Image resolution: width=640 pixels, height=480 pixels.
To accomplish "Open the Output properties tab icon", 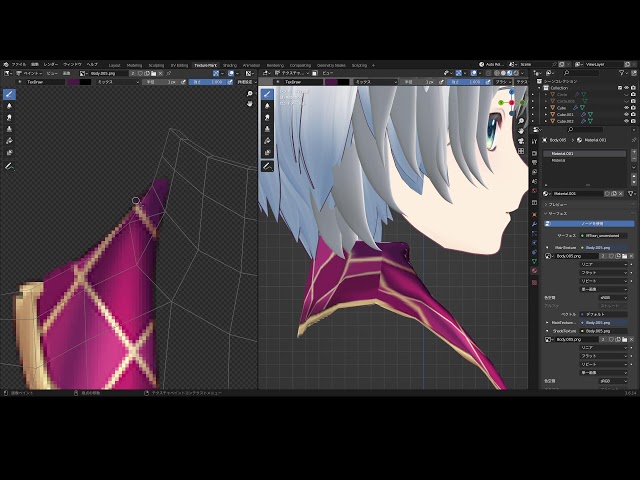I will point(535,162).
